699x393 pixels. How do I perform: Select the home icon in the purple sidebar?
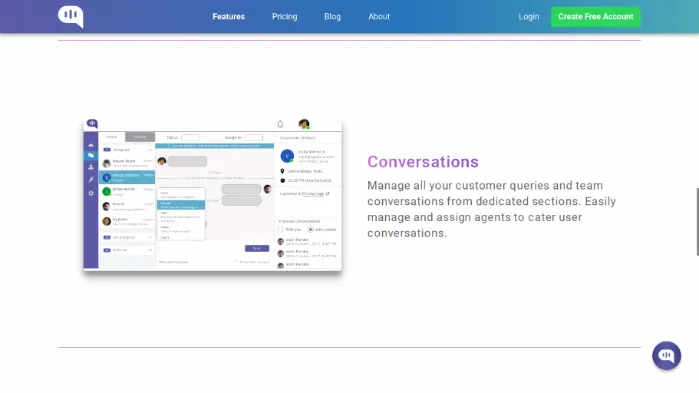coord(91,145)
